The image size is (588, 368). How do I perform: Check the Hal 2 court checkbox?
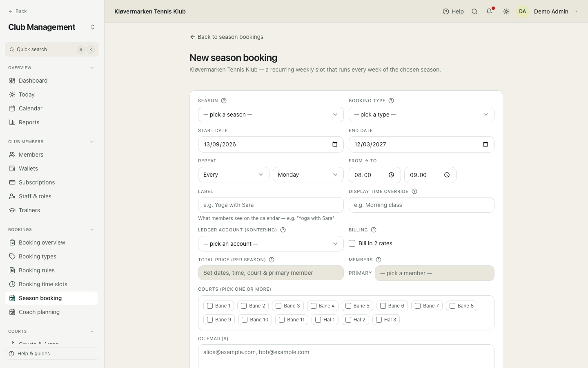pos(348,320)
